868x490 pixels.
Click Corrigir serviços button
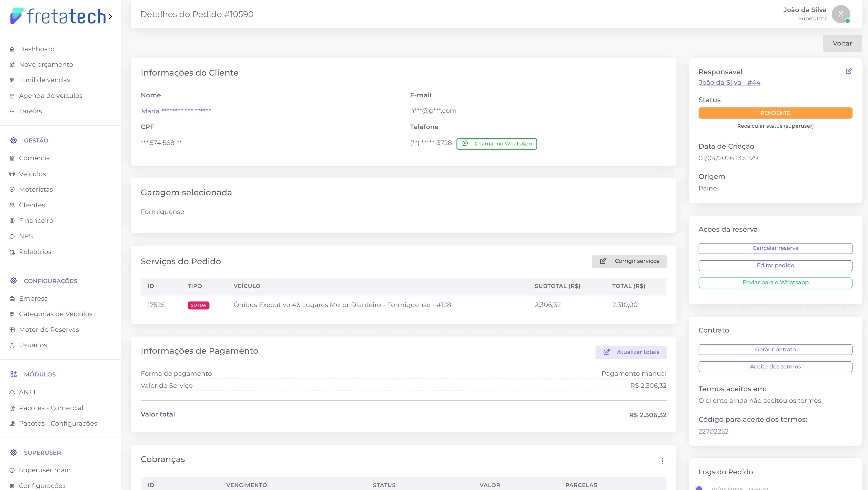point(629,262)
